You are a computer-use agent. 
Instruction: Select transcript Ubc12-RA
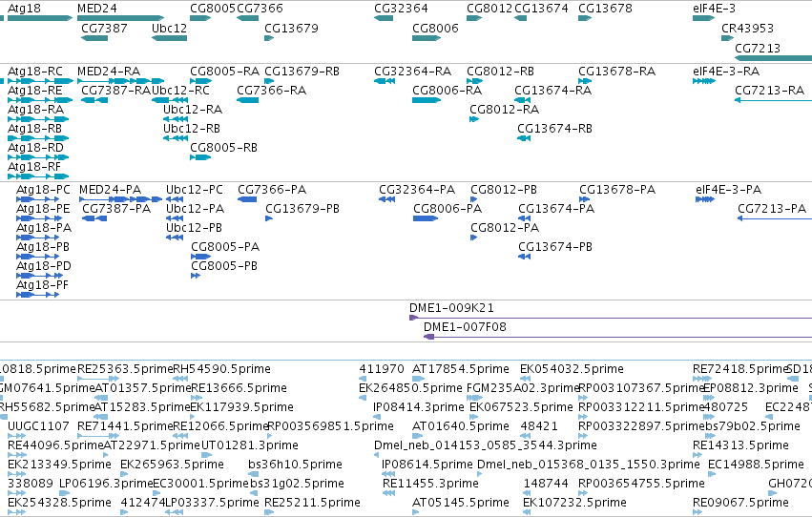click(175, 119)
